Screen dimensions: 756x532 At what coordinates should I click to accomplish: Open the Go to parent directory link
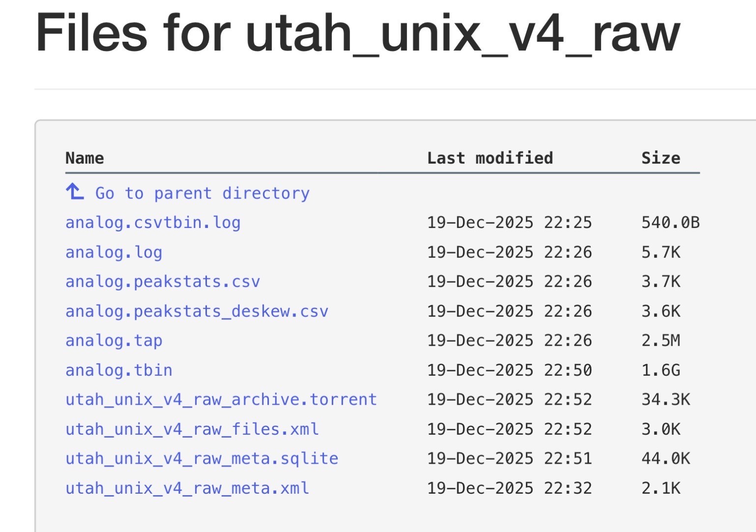(x=202, y=194)
